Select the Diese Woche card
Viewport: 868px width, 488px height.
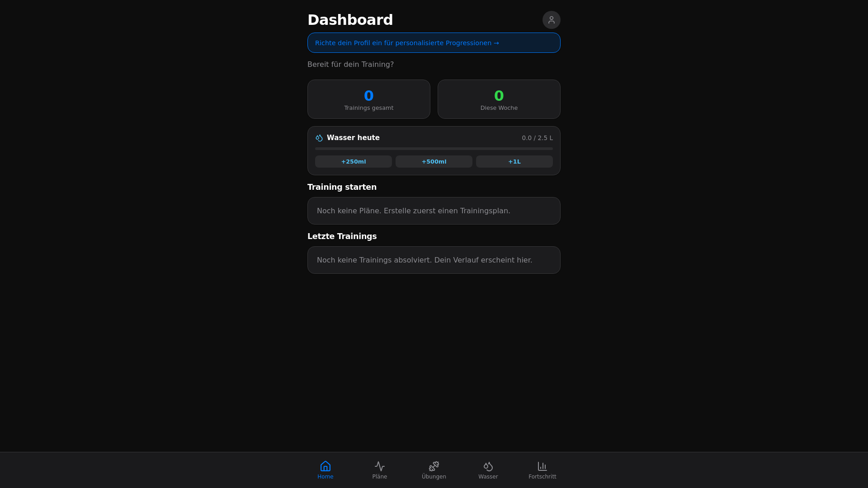pos(499,99)
